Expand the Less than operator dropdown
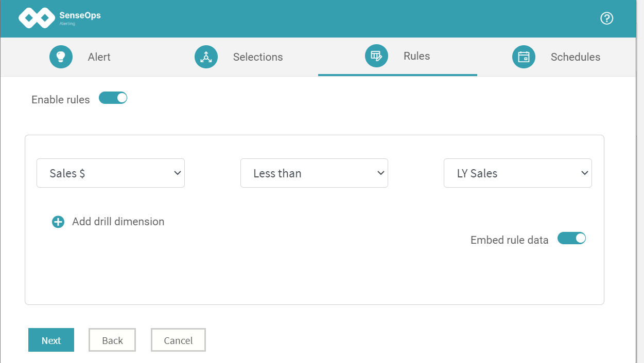Viewport: 644px width, 363px height. [314, 173]
